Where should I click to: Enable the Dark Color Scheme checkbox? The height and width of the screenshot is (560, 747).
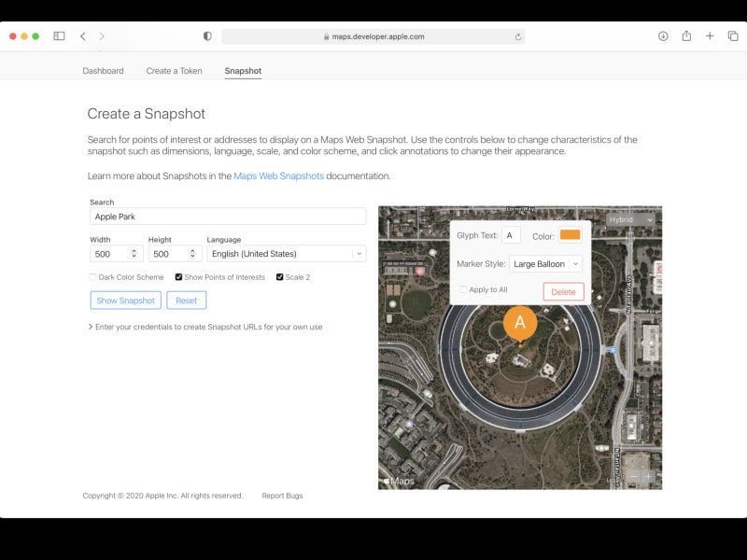coord(92,276)
